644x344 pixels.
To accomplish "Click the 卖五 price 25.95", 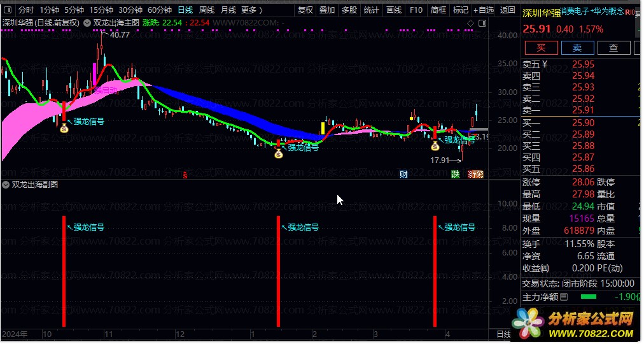I will coord(583,64).
